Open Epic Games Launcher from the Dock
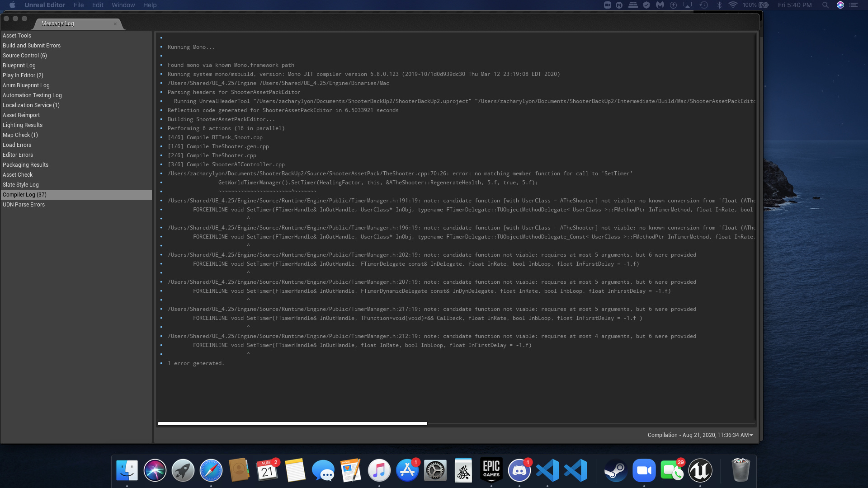The height and width of the screenshot is (488, 868). 491,470
